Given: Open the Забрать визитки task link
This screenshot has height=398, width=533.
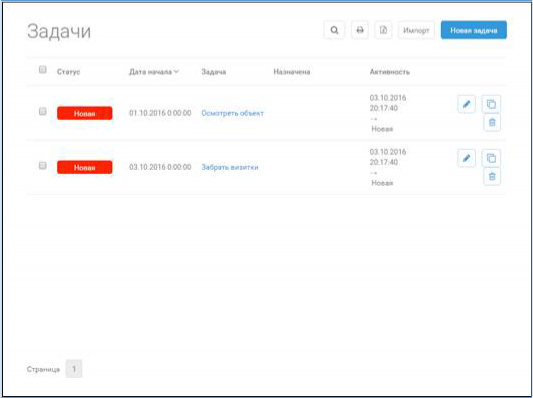Looking at the screenshot, I should (x=230, y=167).
